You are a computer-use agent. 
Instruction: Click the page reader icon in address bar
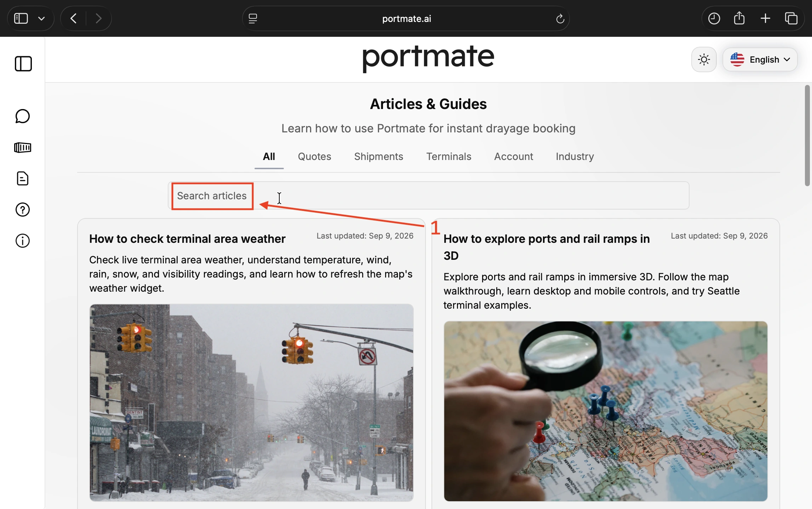pyautogui.click(x=253, y=18)
